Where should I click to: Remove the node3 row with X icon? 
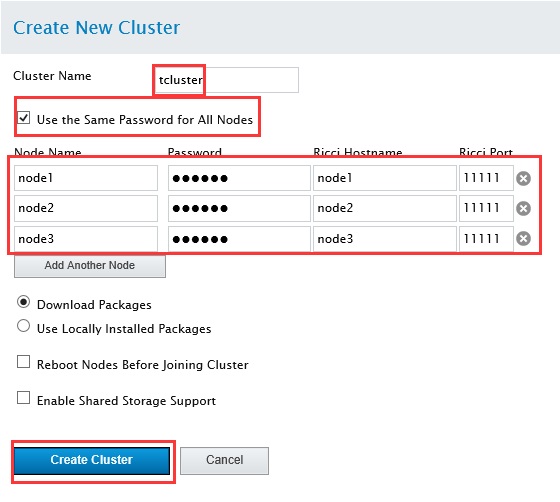pos(523,239)
